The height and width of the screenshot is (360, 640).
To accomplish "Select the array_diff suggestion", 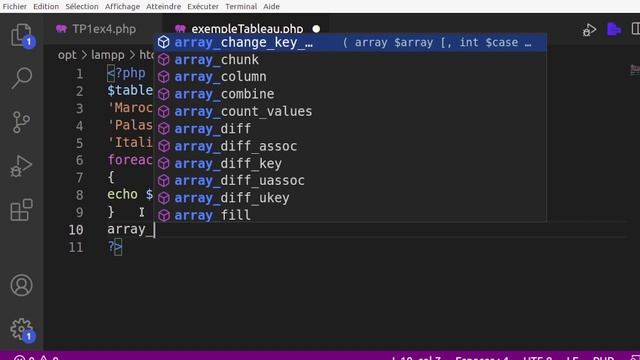I will tap(350, 129).
